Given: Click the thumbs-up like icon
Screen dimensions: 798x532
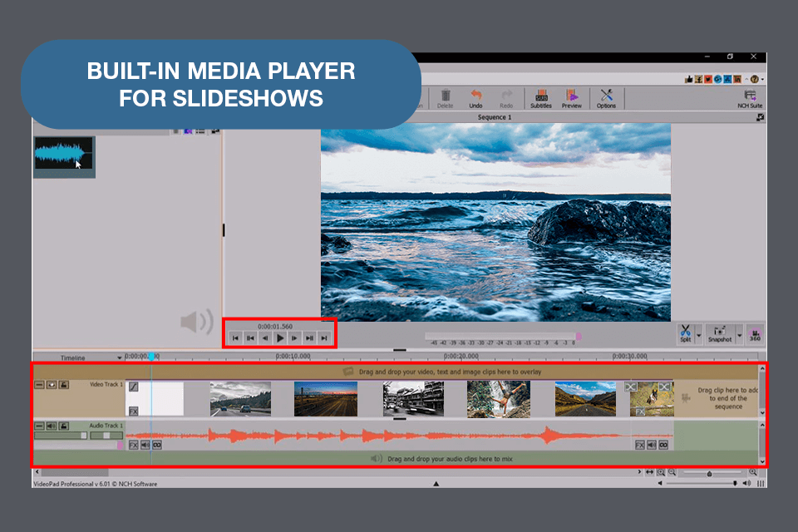Looking at the screenshot, I should 689,79.
